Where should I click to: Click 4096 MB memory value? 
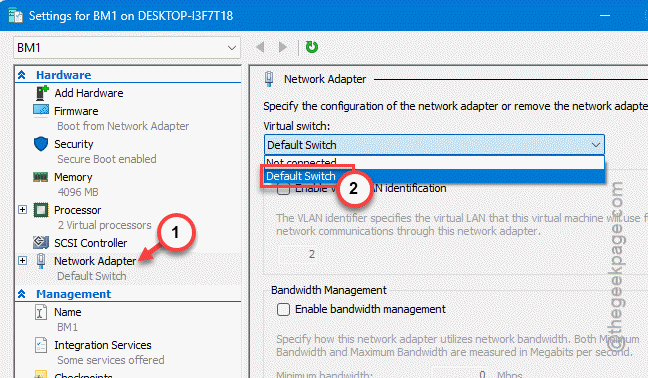pos(78,192)
